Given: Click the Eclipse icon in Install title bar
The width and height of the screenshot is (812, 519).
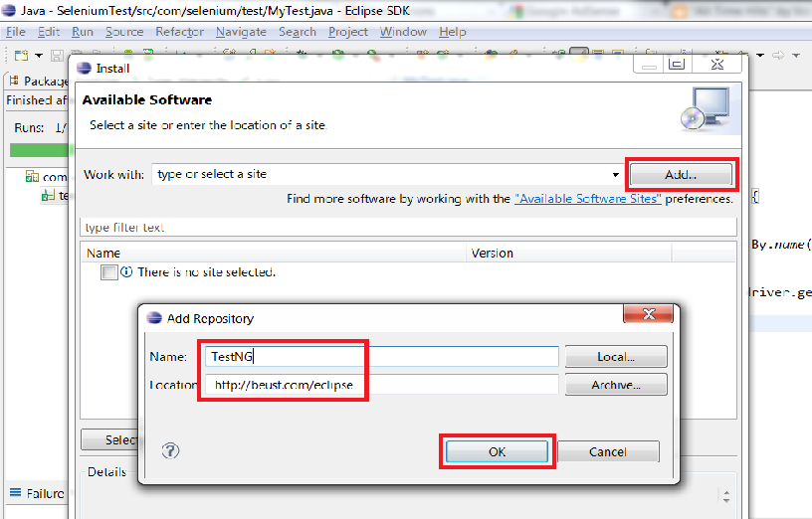Looking at the screenshot, I should pyautogui.click(x=84, y=68).
